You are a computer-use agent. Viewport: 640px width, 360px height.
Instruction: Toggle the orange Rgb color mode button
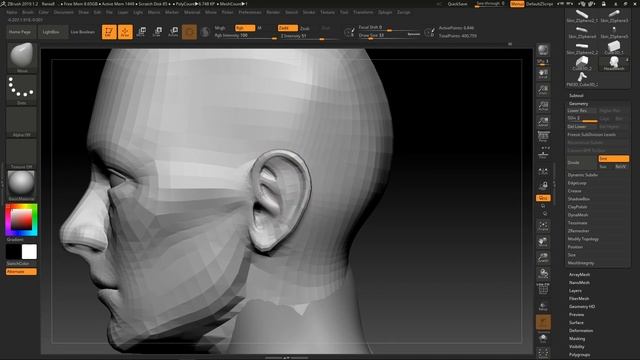coord(245,28)
